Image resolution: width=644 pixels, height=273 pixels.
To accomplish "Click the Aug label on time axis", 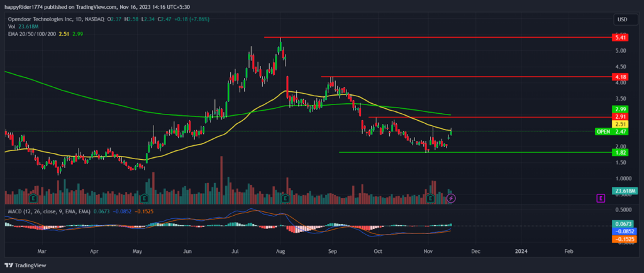I will [x=280, y=250].
